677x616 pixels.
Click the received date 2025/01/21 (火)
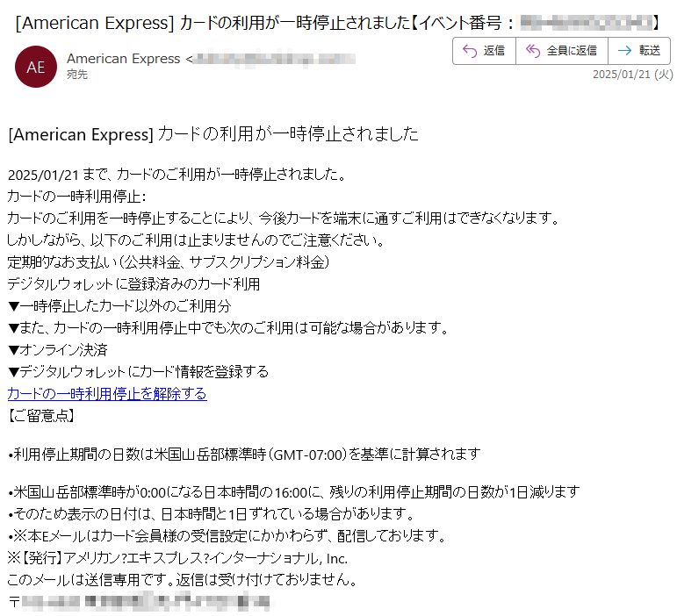tap(631, 75)
